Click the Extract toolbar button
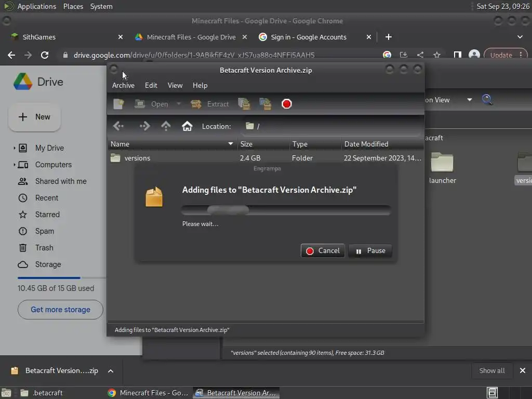This screenshot has width=532, height=399. (210, 104)
